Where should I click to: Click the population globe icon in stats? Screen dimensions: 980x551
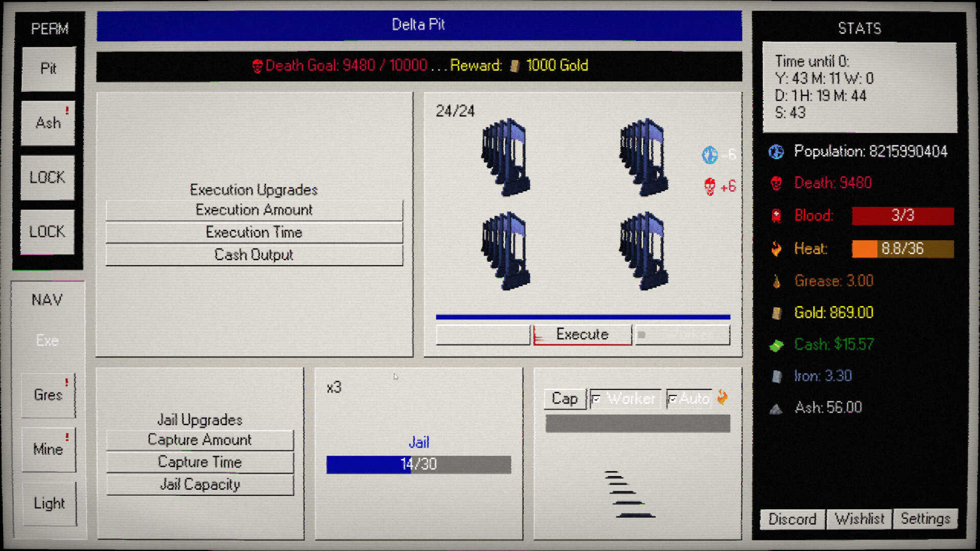776,152
